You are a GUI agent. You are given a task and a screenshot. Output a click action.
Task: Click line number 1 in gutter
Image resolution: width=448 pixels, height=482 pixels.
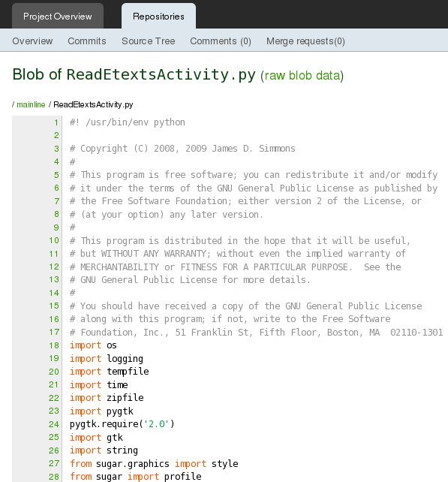56,122
